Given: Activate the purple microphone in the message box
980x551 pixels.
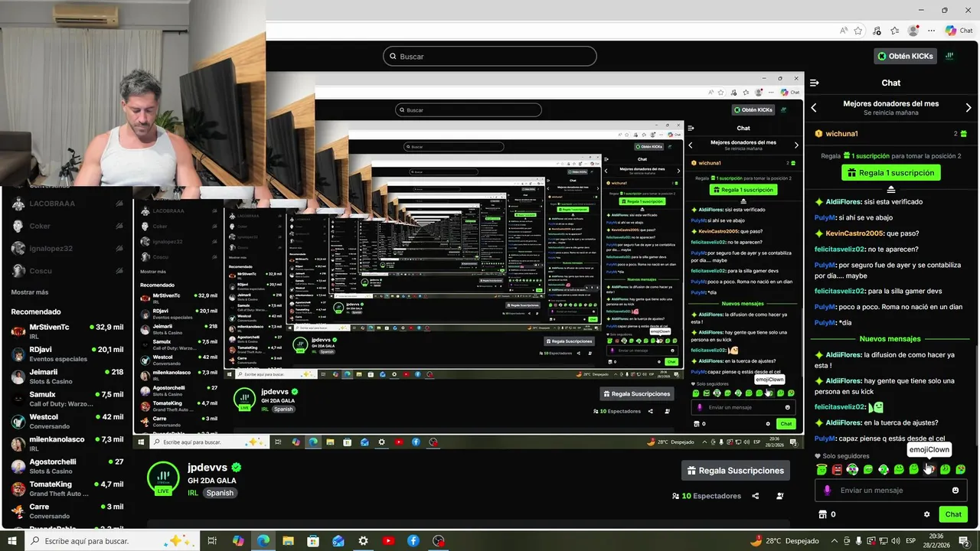Looking at the screenshot, I should (827, 491).
